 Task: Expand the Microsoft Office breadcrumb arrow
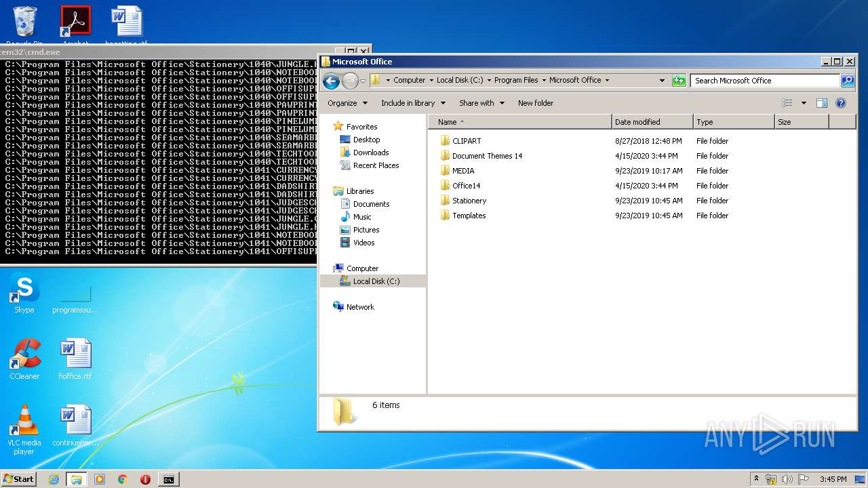607,80
